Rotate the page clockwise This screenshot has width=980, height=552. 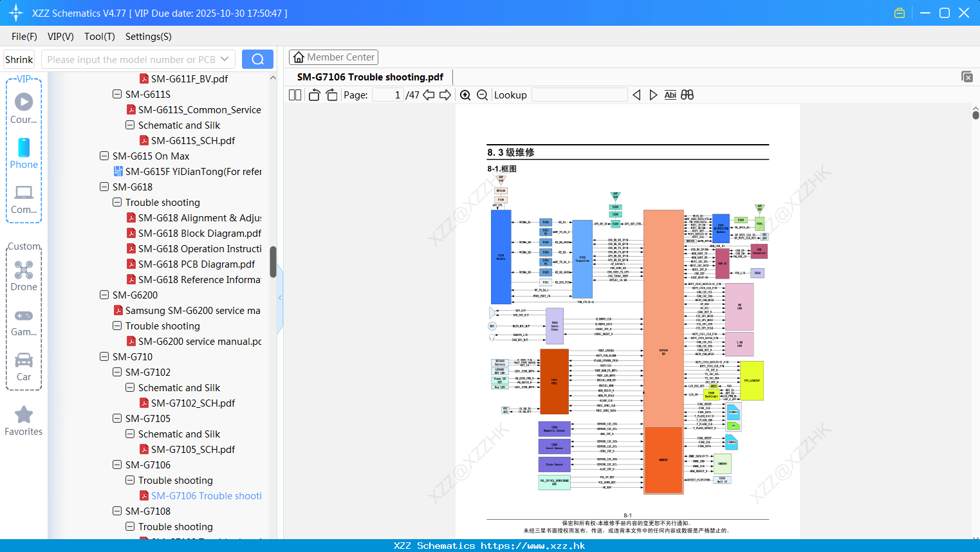pyautogui.click(x=331, y=95)
